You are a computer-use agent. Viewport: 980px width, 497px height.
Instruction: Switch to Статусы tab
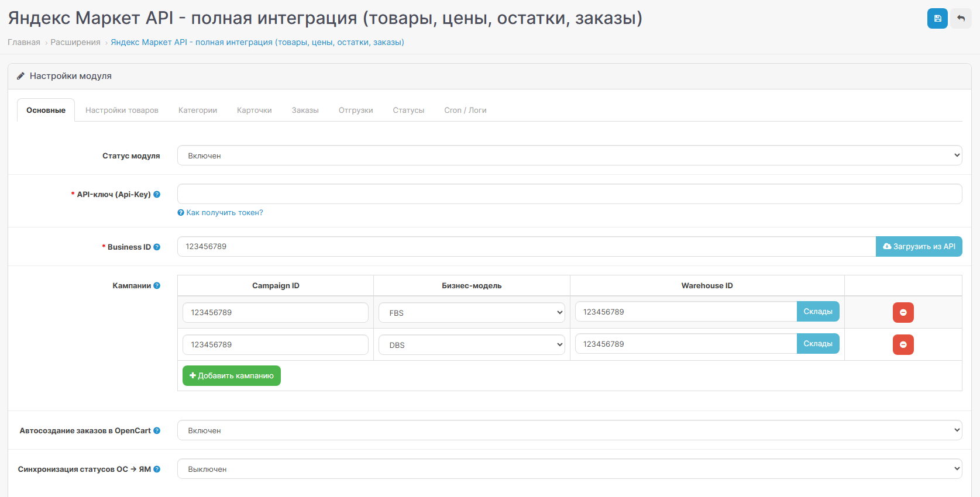408,110
